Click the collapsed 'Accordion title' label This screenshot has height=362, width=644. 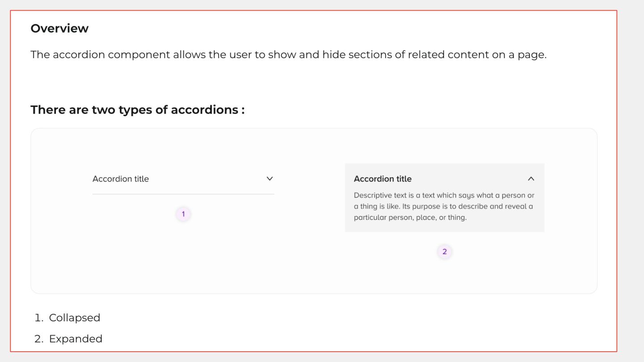pyautogui.click(x=121, y=179)
